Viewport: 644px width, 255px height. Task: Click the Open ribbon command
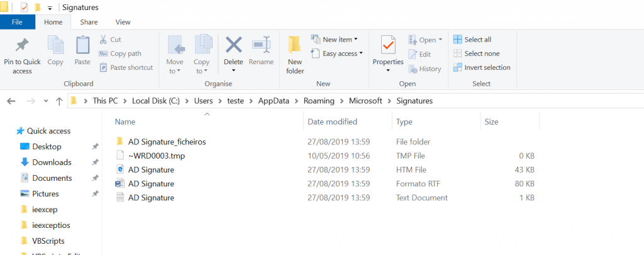point(425,40)
